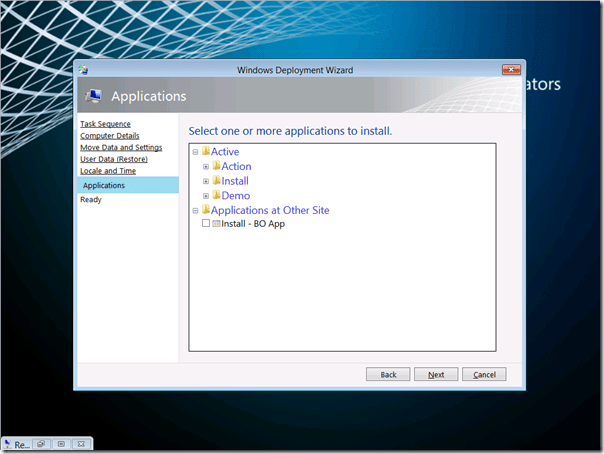This screenshot has height=454, width=604.
Task: Click the Active folder icon
Action: (206, 152)
